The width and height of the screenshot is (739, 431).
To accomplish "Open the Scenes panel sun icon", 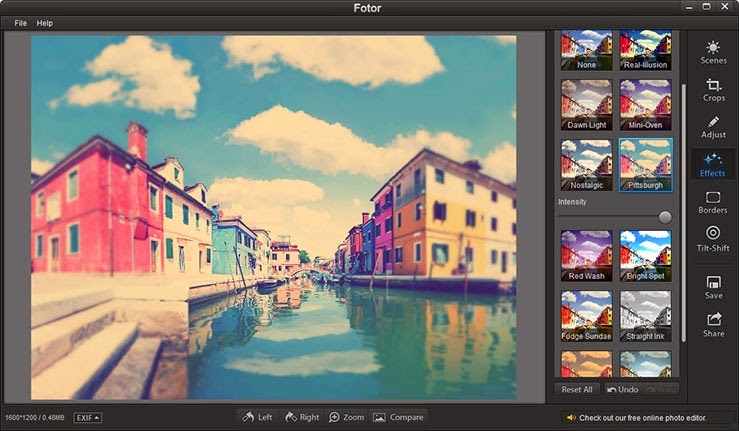I will tap(713, 48).
